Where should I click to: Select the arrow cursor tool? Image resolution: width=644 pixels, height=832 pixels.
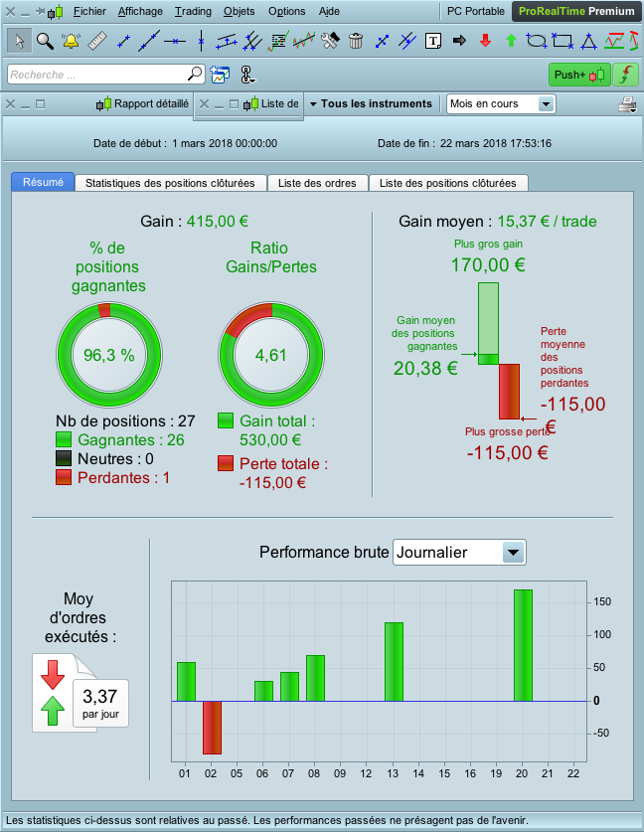pos(20,41)
